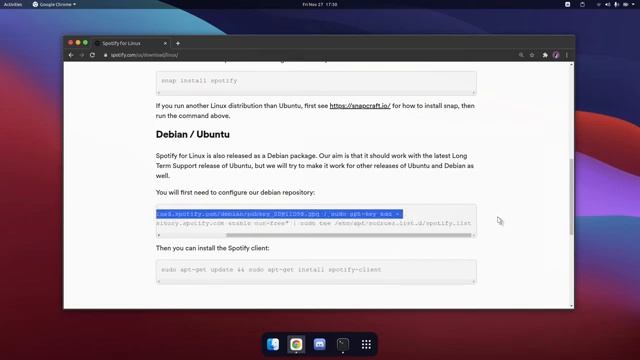Click the sudo apt-get update command
The width and height of the screenshot is (640, 360).
(271, 269)
